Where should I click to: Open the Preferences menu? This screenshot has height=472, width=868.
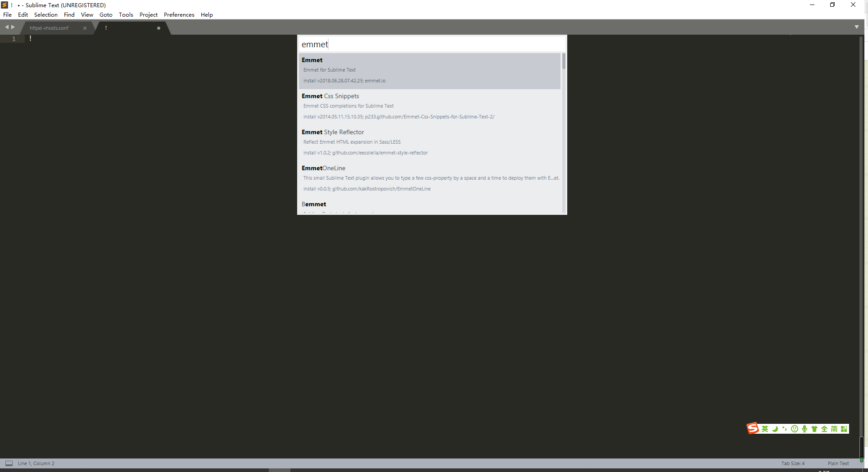(179, 14)
